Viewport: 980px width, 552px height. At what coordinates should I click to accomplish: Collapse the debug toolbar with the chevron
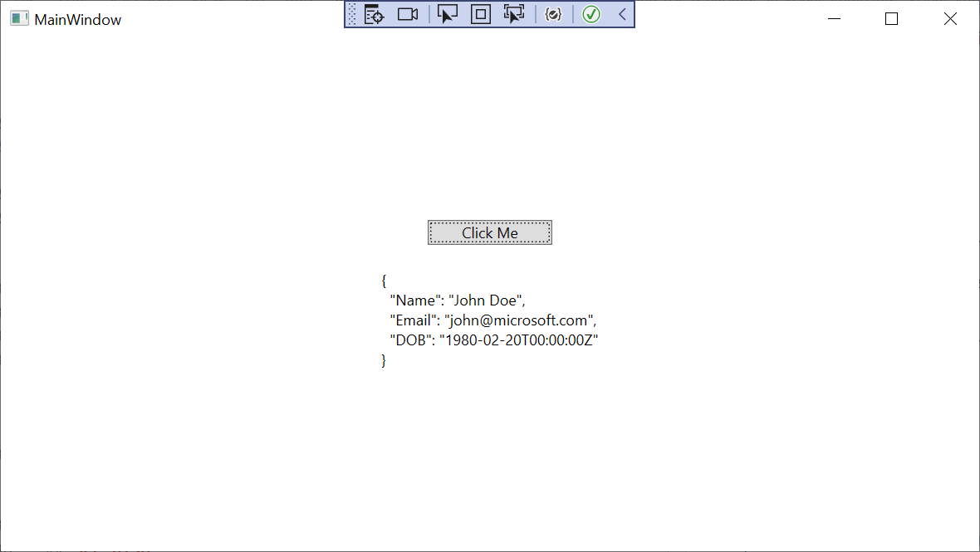621,14
